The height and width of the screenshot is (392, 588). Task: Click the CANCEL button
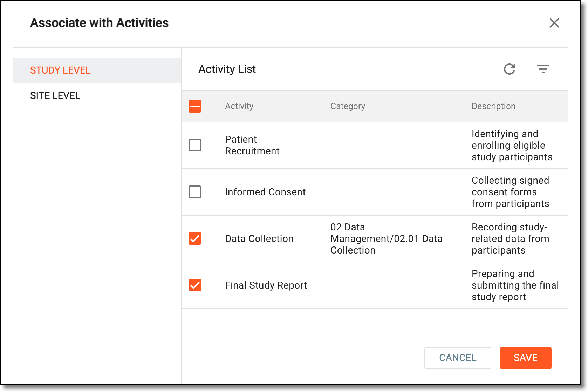(458, 358)
